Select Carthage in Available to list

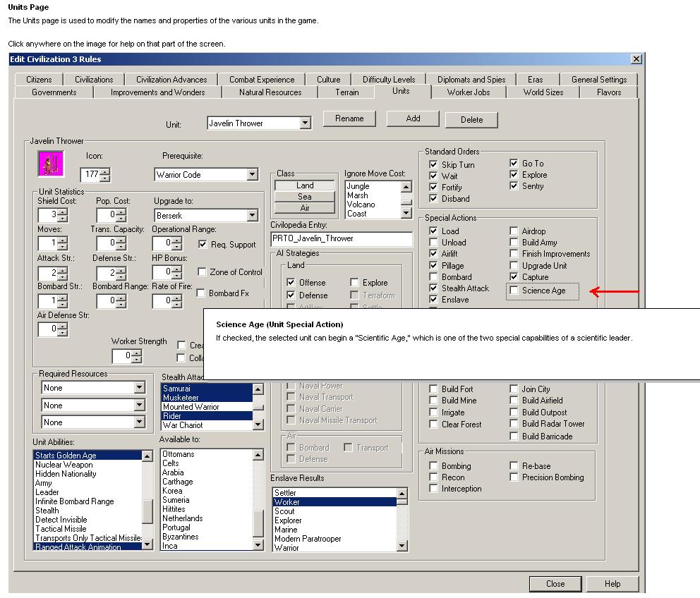(x=206, y=482)
